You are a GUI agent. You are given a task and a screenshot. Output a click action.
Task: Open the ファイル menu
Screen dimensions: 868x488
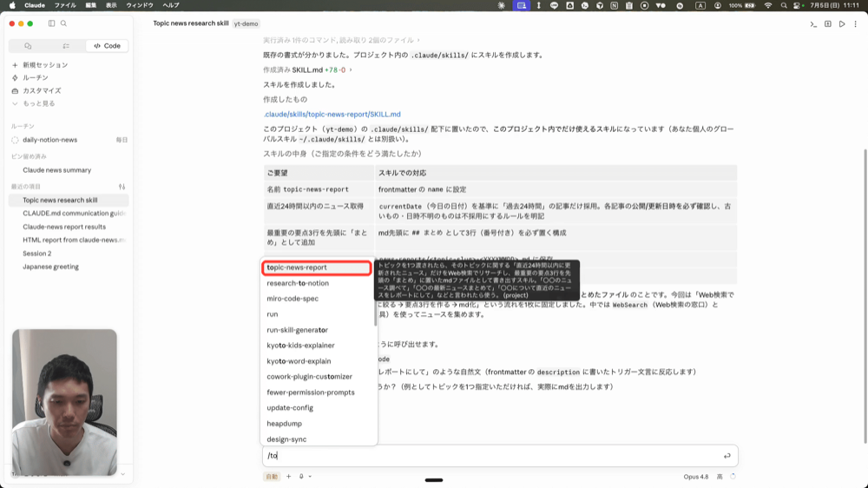pyautogui.click(x=65, y=5)
